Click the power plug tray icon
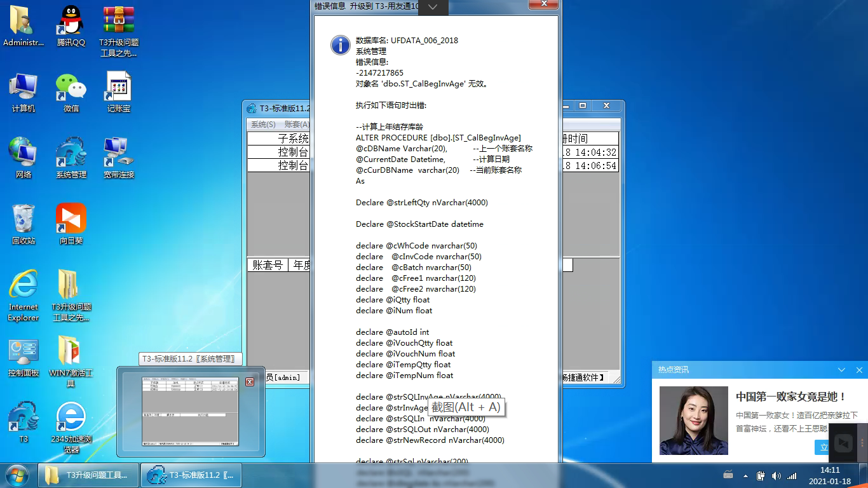This screenshot has height=488, width=868. coord(761,476)
